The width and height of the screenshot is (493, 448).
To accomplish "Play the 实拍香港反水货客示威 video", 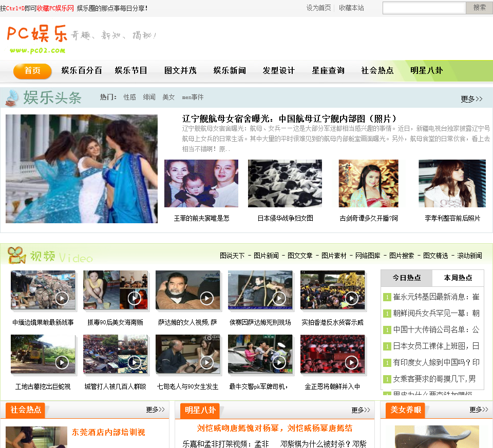I will [332, 289].
